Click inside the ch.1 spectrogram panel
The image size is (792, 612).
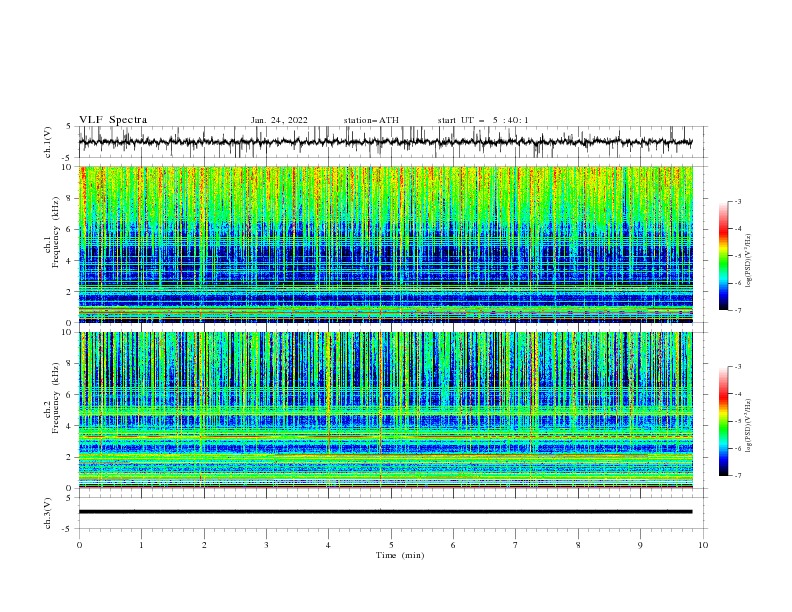[385, 244]
